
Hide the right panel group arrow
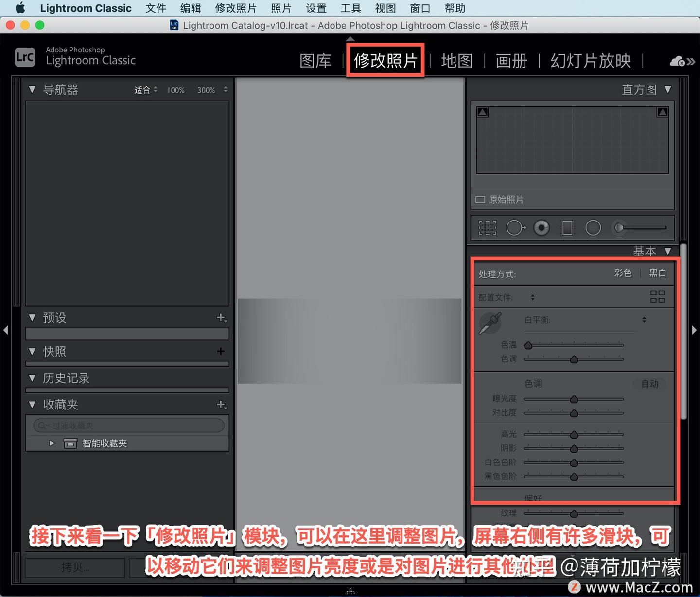tap(694, 330)
